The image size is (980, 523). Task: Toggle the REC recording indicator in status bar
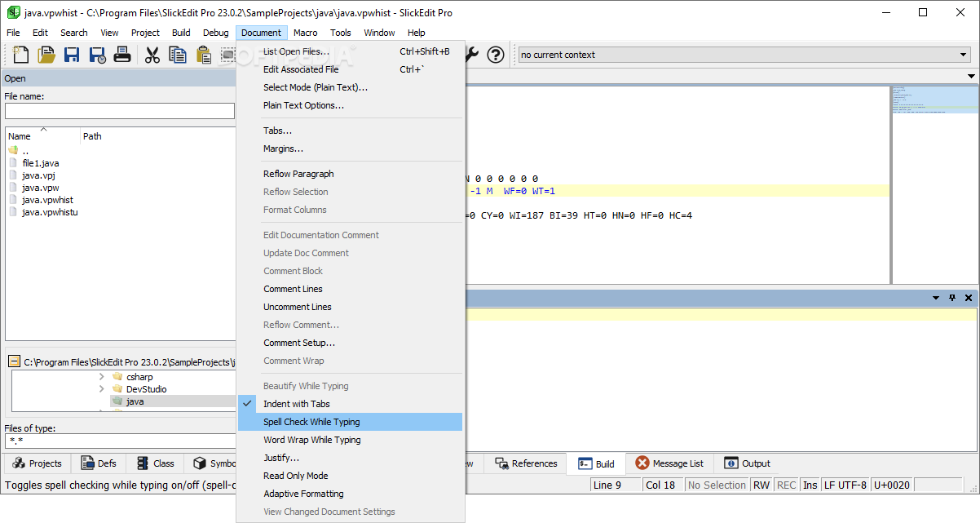tap(786, 485)
